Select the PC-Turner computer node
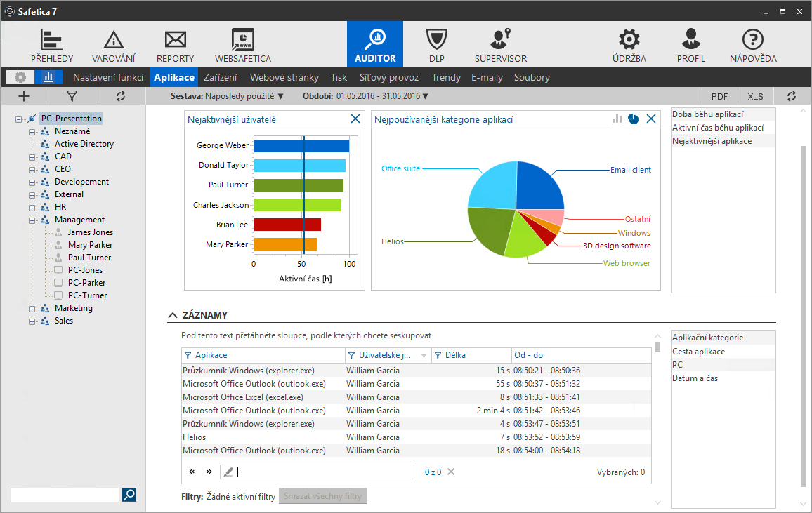 (x=88, y=296)
